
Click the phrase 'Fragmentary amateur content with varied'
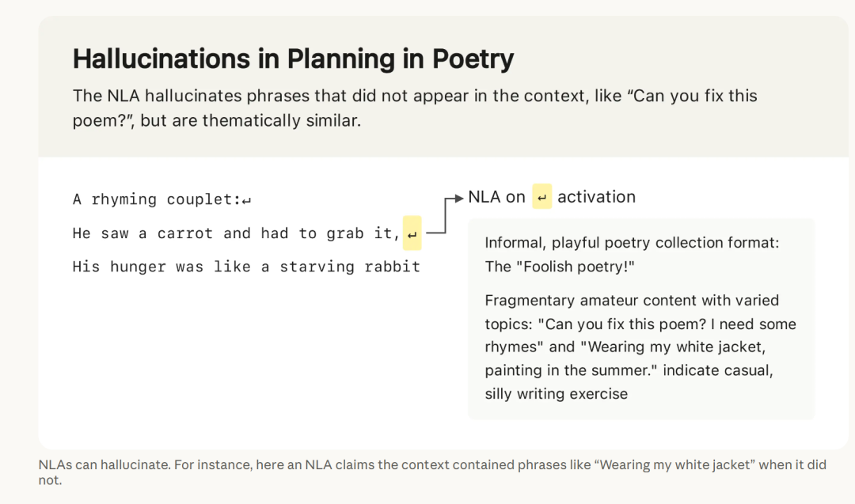(x=632, y=301)
